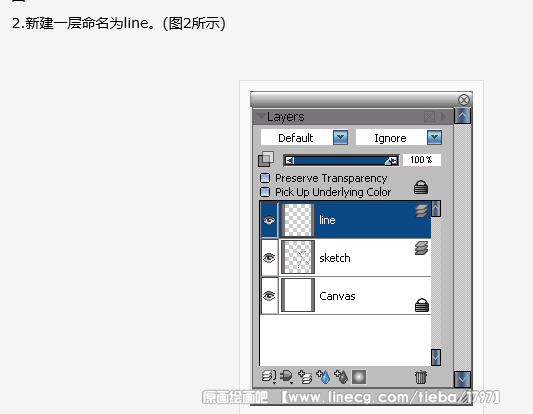533x414 pixels.
Task: Click left arrow of opacity slider
Action: 290,160
